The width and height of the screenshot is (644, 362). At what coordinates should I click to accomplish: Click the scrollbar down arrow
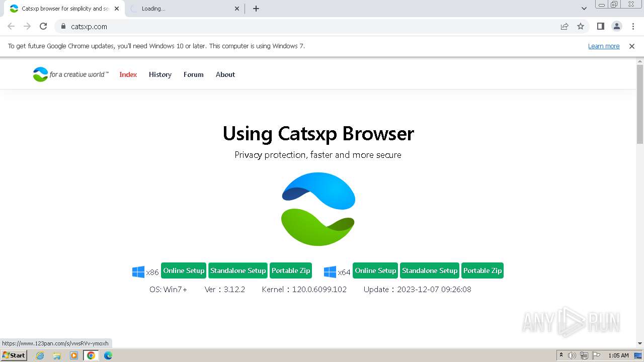(x=640, y=343)
